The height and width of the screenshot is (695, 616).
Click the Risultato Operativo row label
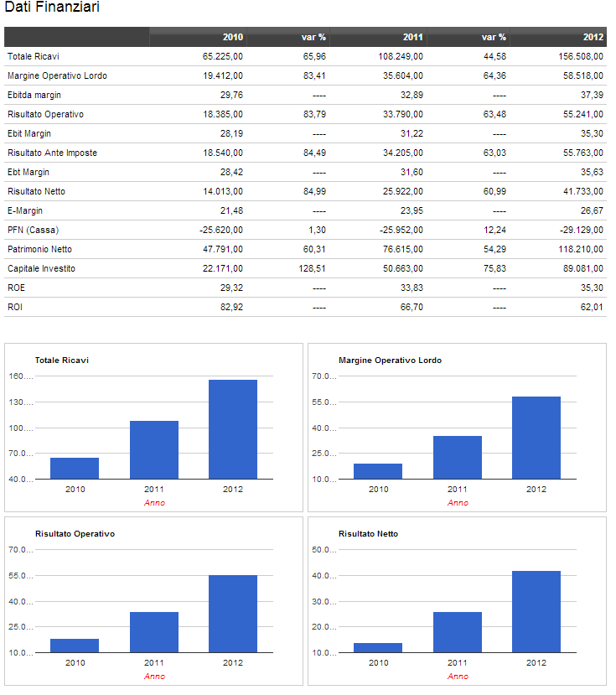[x=45, y=114]
